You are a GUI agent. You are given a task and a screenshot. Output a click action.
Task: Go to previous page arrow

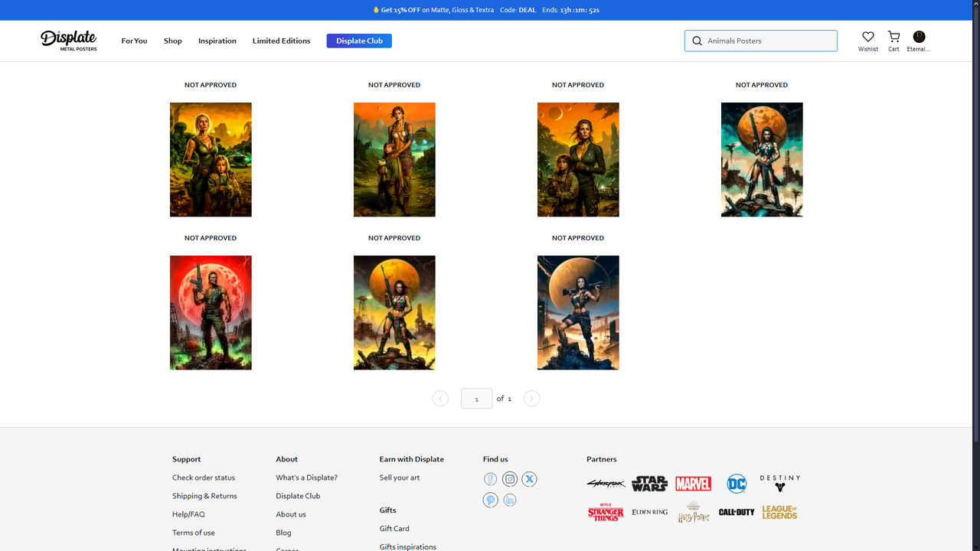pyautogui.click(x=440, y=398)
